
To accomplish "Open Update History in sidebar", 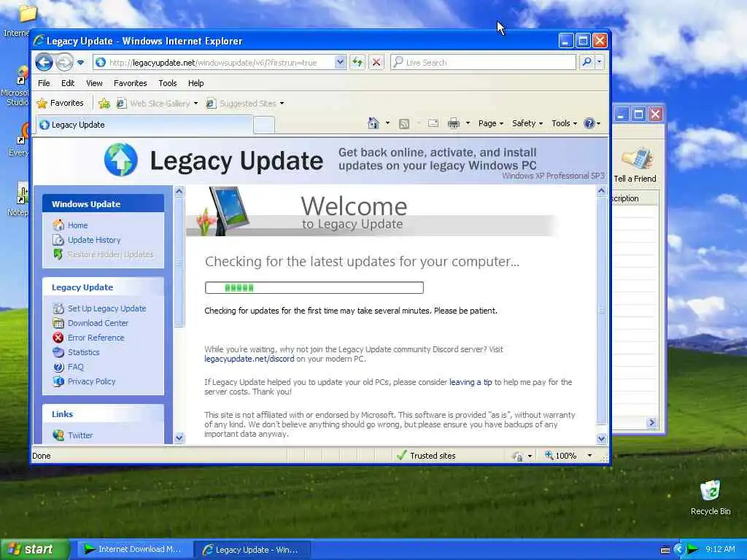I will tap(94, 240).
